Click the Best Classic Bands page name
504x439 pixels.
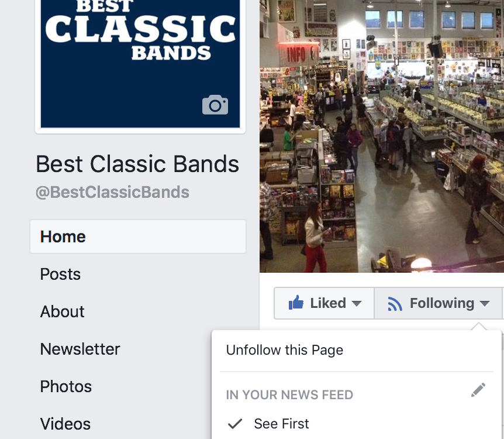137,164
